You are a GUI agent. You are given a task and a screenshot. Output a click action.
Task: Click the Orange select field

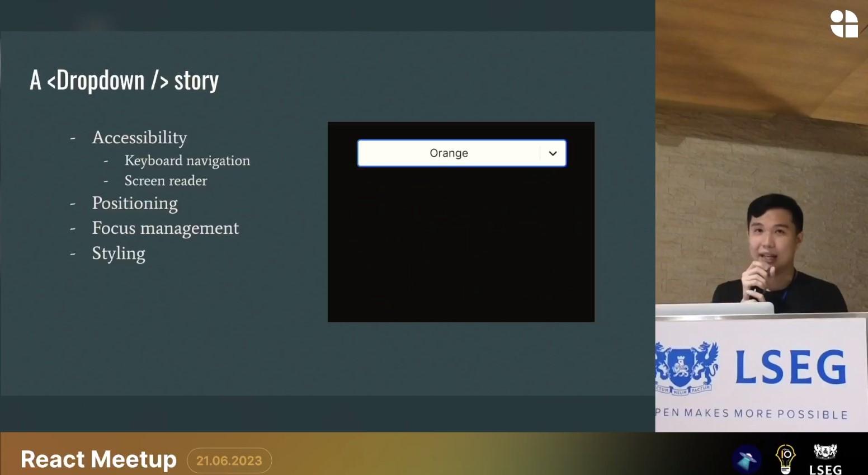tap(462, 153)
